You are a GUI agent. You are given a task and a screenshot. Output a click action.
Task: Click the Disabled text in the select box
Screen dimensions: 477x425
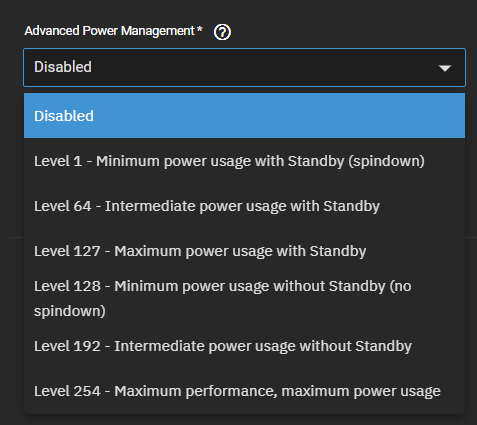[x=63, y=67]
